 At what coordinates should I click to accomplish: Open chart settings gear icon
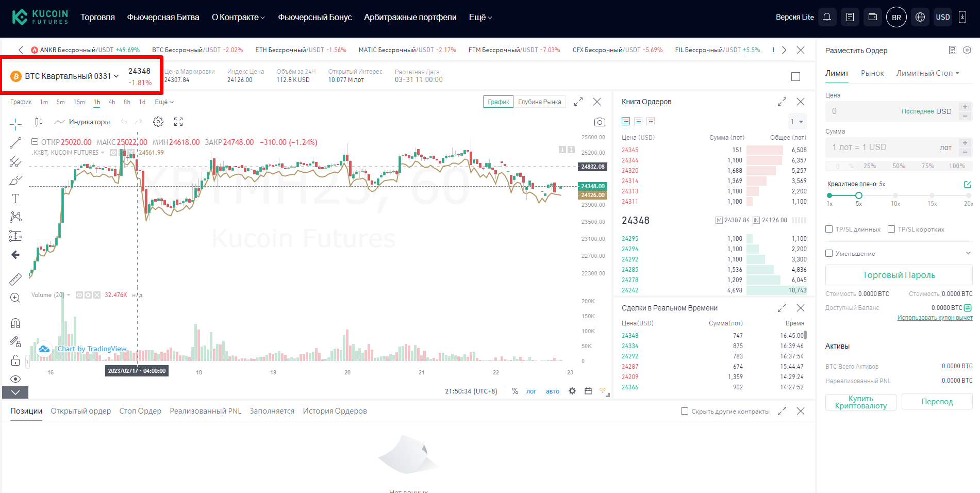click(158, 122)
